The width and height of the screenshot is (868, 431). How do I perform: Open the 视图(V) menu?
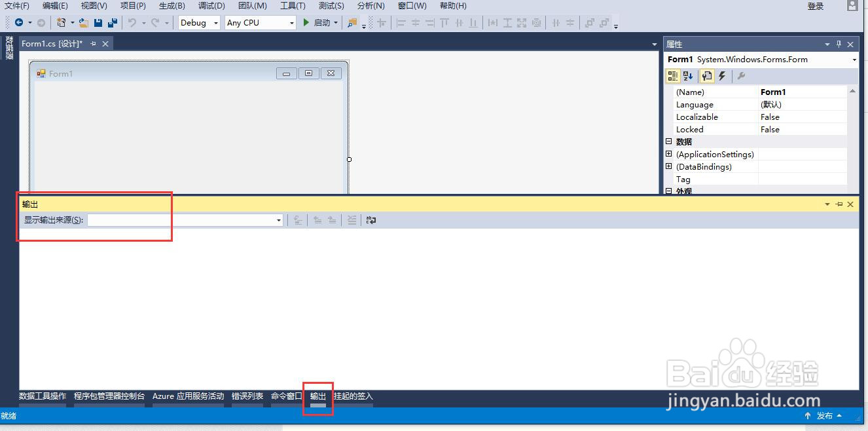pyautogui.click(x=94, y=6)
